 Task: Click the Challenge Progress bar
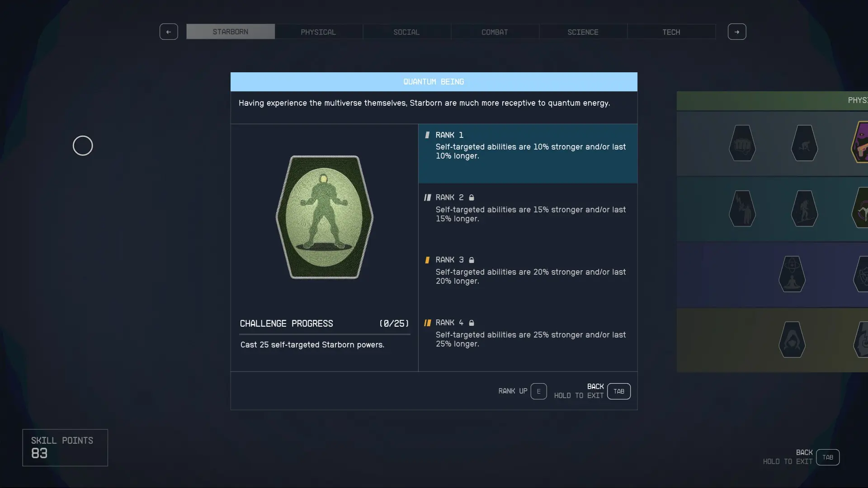pyautogui.click(x=325, y=334)
